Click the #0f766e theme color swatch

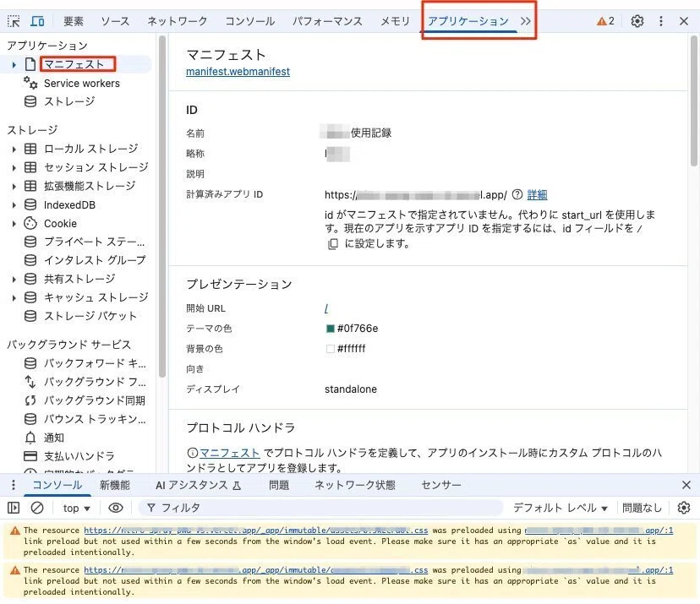tap(331, 329)
